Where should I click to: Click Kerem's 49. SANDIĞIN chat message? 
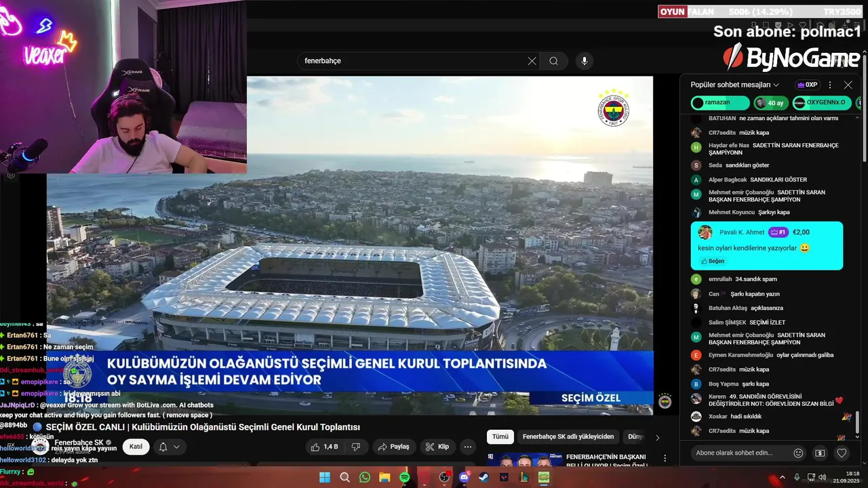[x=772, y=399]
